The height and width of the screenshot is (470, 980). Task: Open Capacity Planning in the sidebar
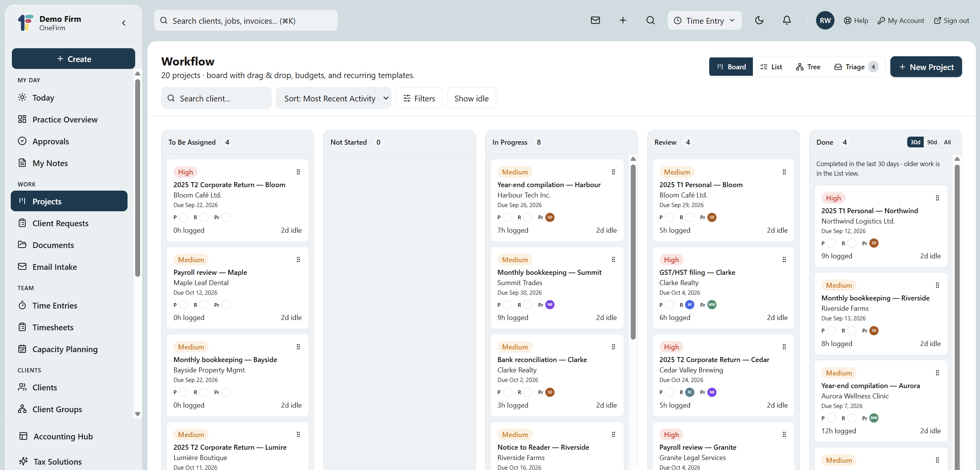[69, 349]
